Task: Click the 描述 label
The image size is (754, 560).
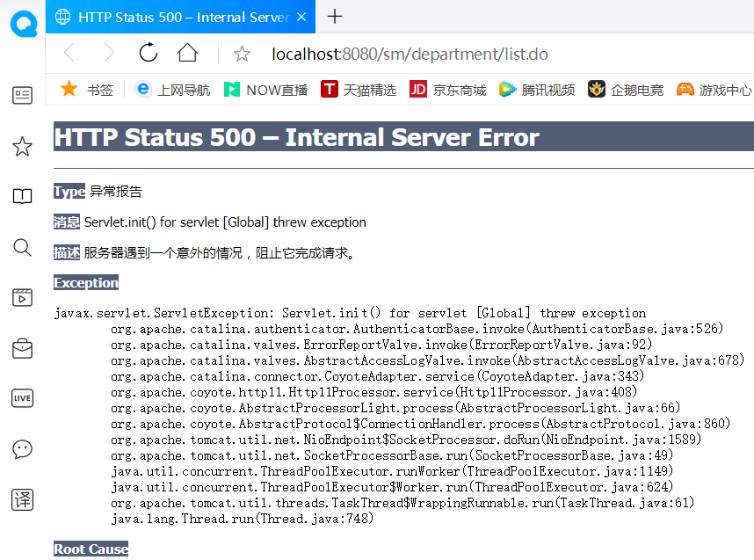Action: point(67,252)
